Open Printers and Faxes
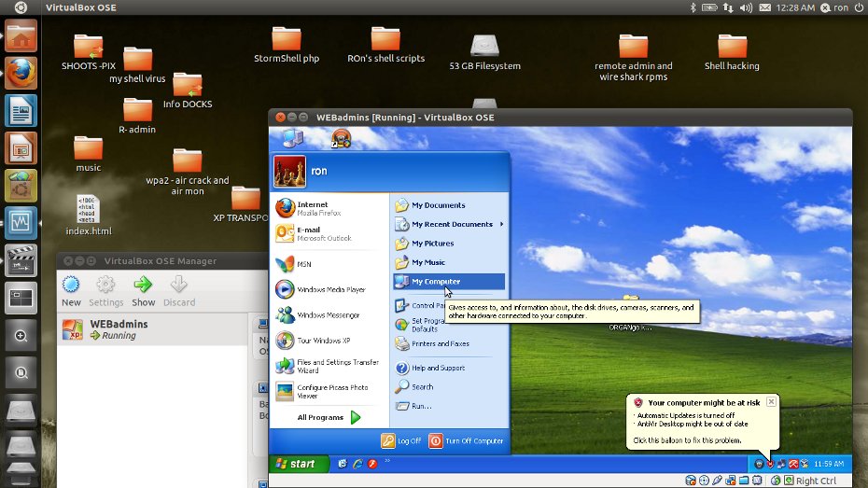 (449, 343)
